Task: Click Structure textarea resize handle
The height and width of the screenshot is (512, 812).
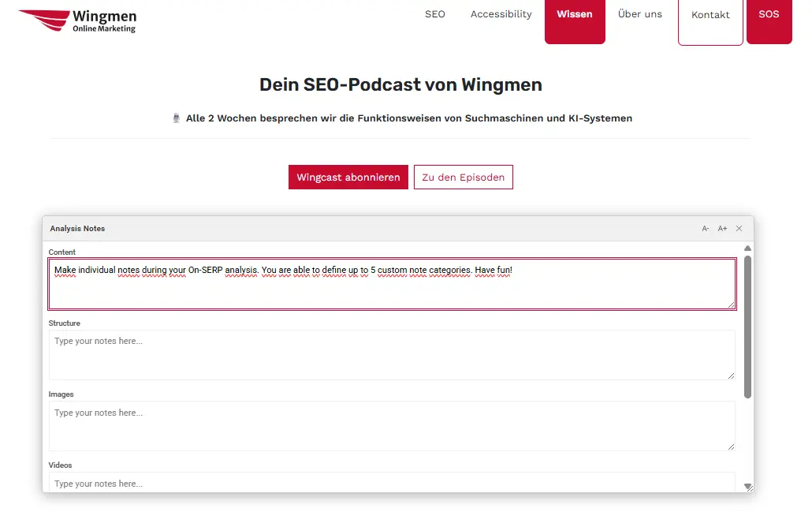Action: pos(732,376)
